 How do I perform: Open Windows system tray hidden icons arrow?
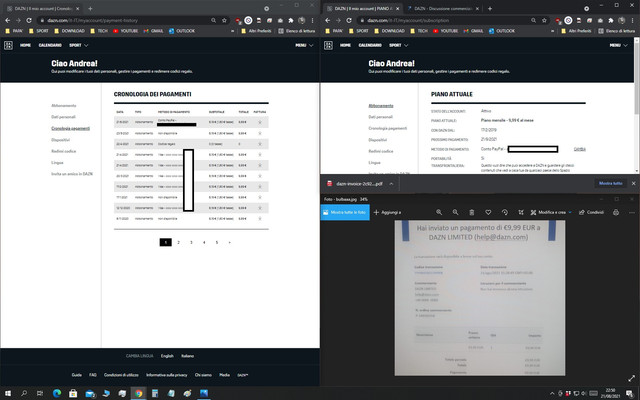pos(552,393)
